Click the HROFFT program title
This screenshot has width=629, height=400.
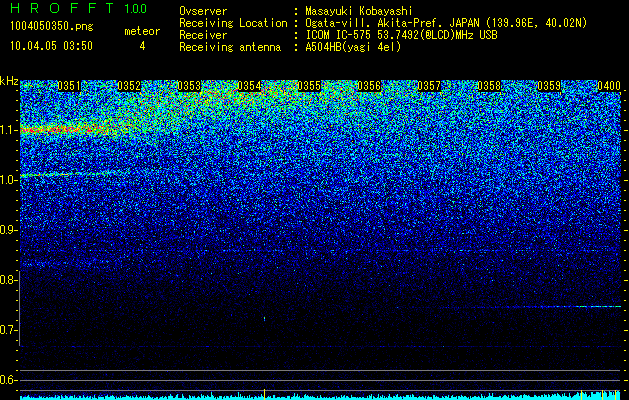point(62,8)
